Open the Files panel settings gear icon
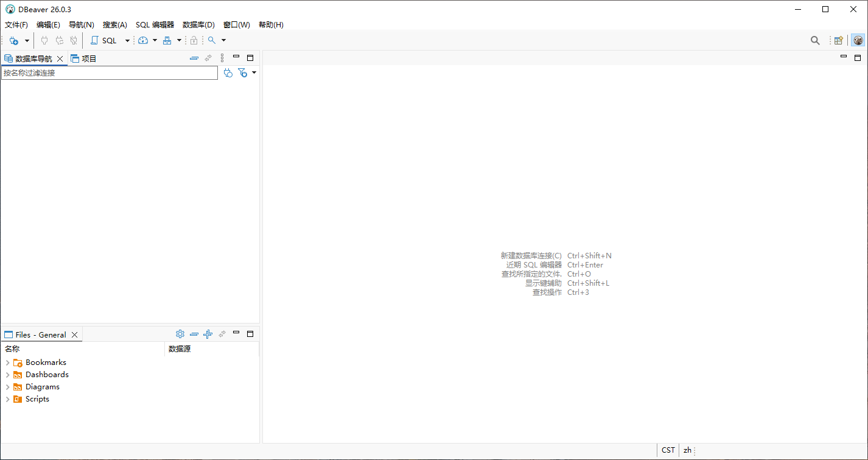Viewport: 868px width, 460px height. tap(180, 334)
